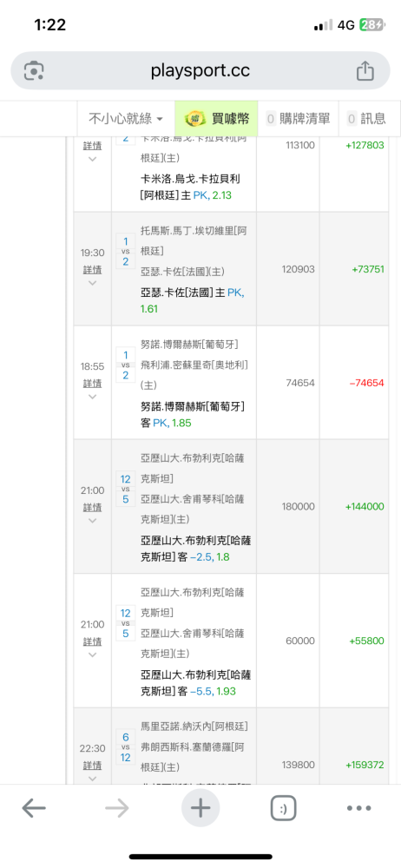This screenshot has height=868, width=401.
Task: Tap the Google Lens camera icon in address bar
Action: (x=34, y=71)
